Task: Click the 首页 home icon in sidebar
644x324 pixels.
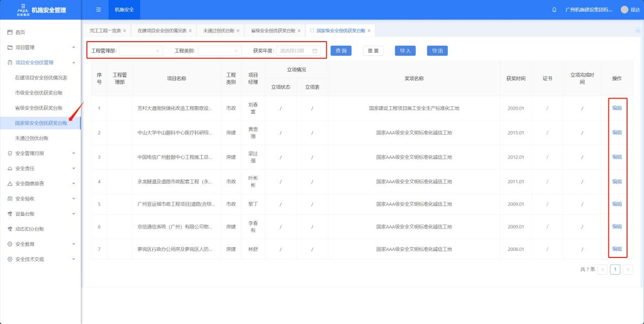Action: 10,32
